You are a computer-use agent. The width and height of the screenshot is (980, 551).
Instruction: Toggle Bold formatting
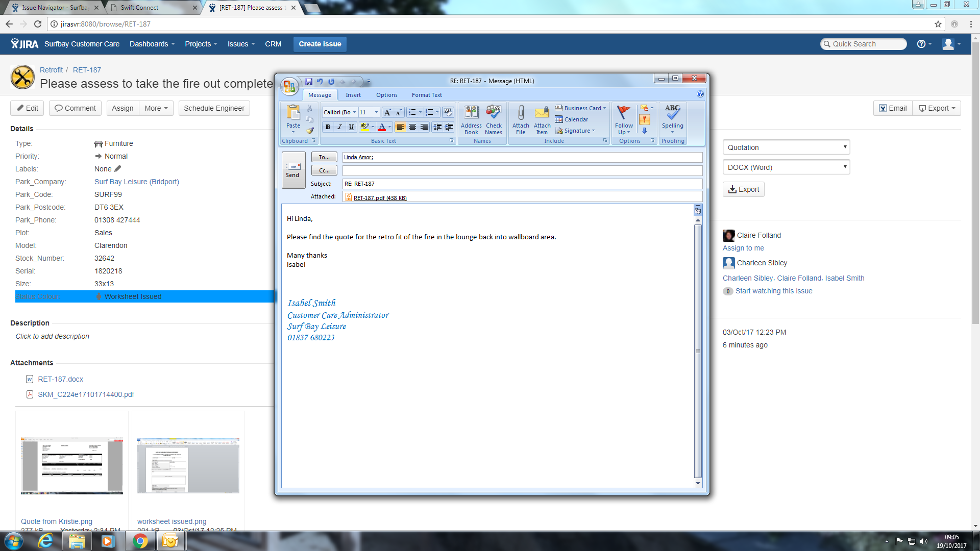328,127
